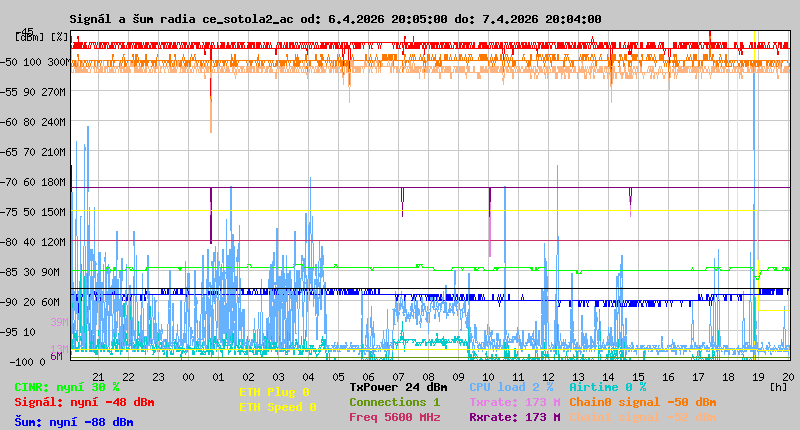Viewport: 800px width, 430px height.
Task: Select the Rxrate: 173 M legend
Action: click(x=515, y=417)
